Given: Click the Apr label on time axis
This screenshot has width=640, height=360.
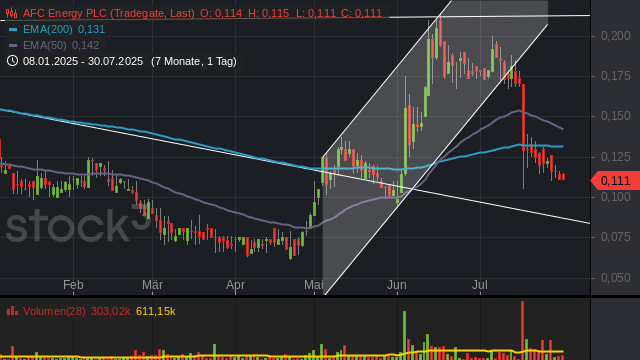Looking at the screenshot, I should [x=236, y=285].
